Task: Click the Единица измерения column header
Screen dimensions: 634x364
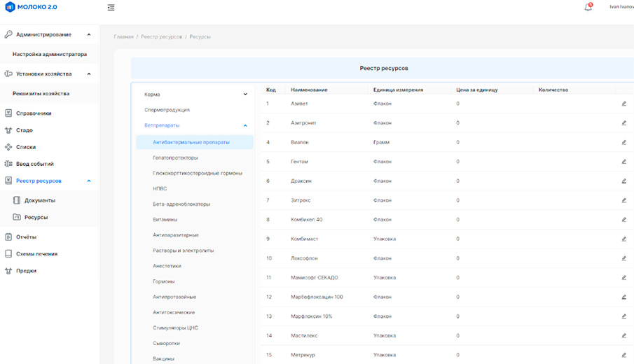Action: (399, 90)
